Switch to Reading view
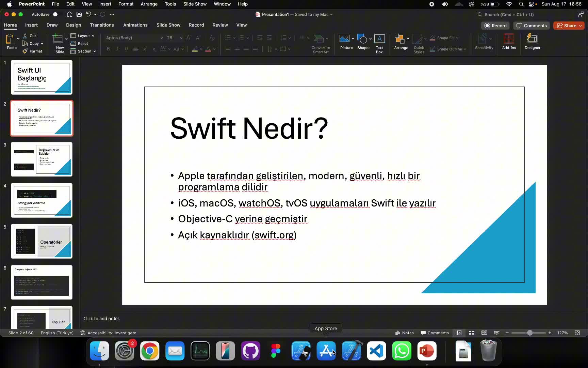 click(484, 333)
